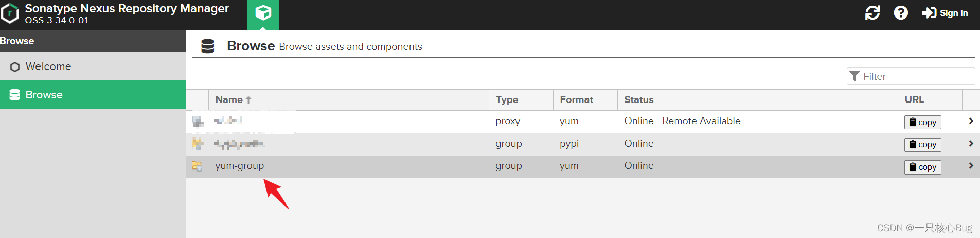
Task: Click the Sonatype Nexus logo icon
Action: (x=10, y=14)
